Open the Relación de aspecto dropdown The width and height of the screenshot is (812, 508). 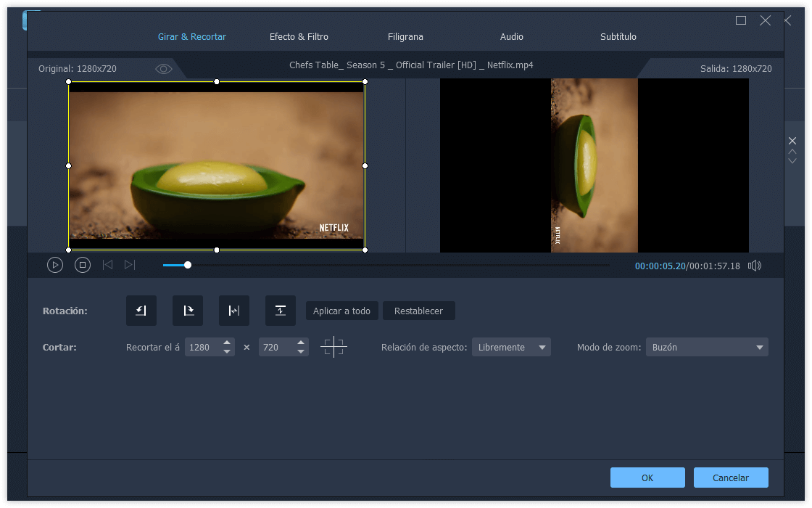[x=511, y=348]
